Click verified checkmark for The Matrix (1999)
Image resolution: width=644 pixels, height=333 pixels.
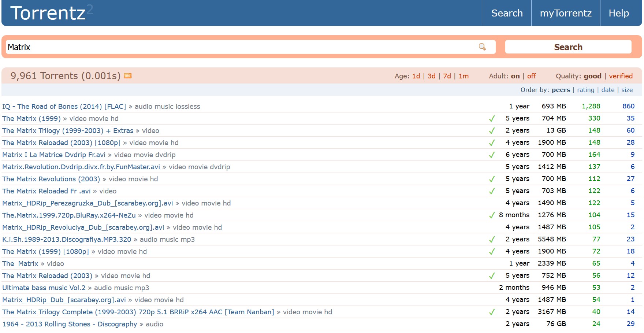(492, 119)
